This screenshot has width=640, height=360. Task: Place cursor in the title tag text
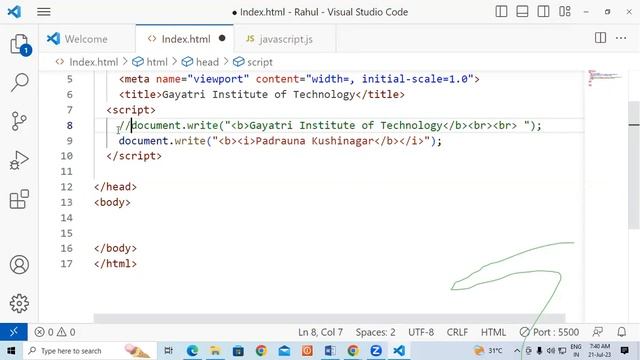258,94
